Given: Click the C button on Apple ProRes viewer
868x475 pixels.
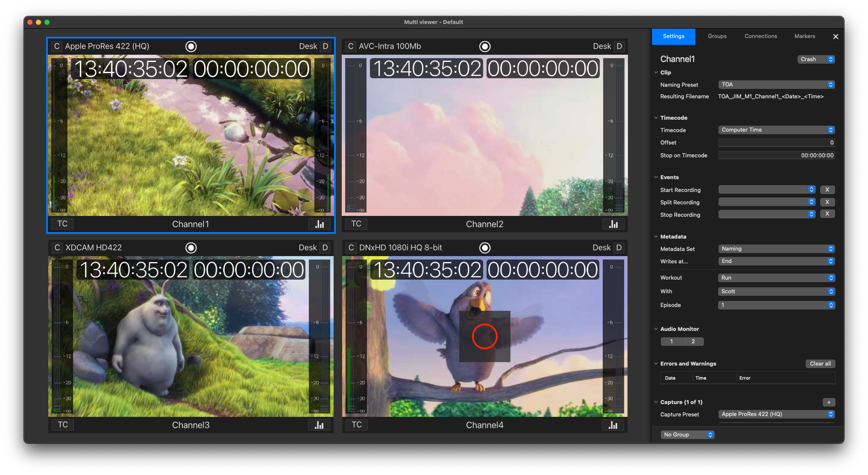Looking at the screenshot, I should click(57, 46).
